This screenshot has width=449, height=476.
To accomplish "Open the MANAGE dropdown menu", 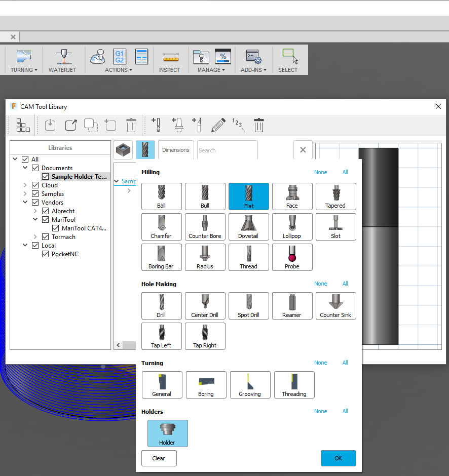I will 211,70.
